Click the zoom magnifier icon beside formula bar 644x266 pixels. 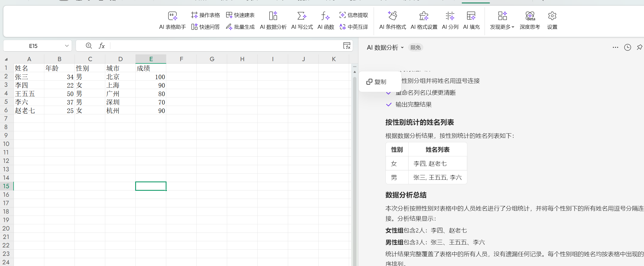coord(89,46)
